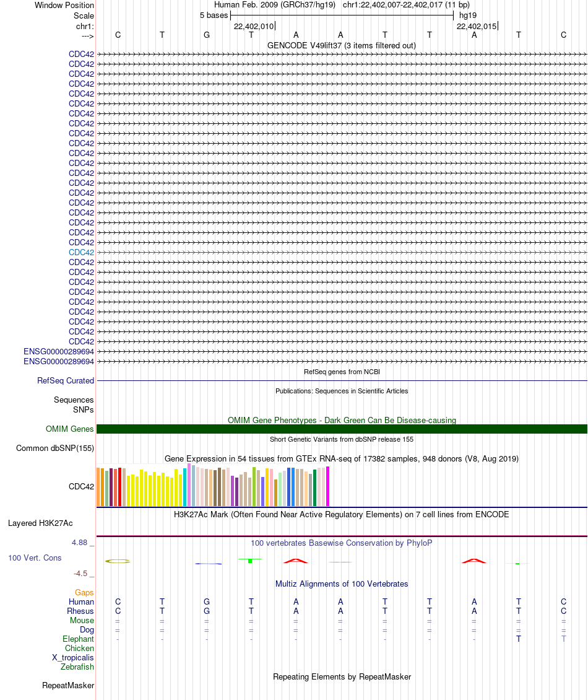Click the SNPs track label
This screenshot has width=588, height=700.
click(x=84, y=410)
